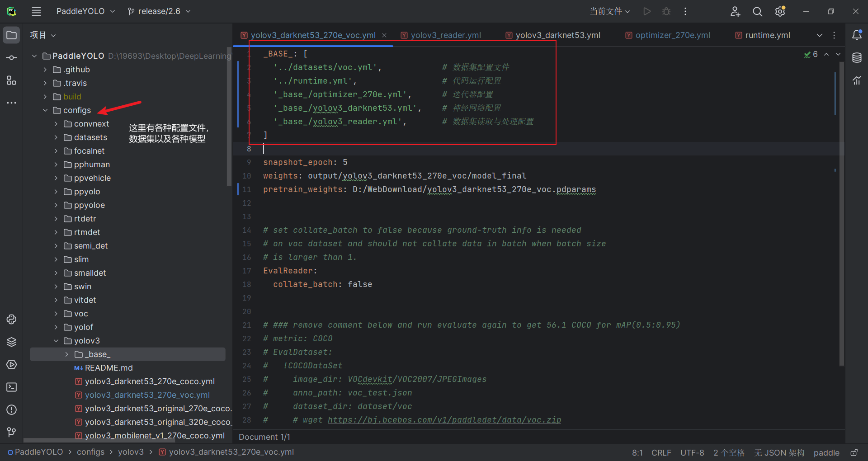868x461 pixels.
Task: Open more run actions menu
Action: click(685, 11)
